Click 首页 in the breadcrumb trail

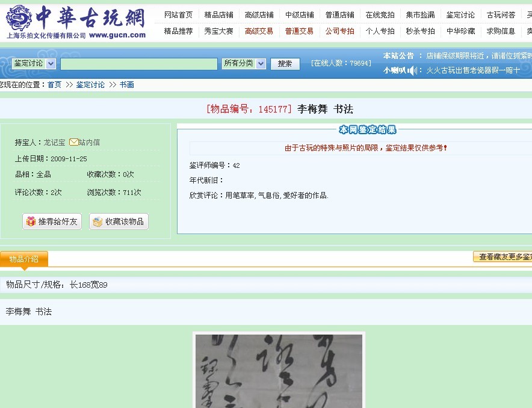tap(54, 85)
